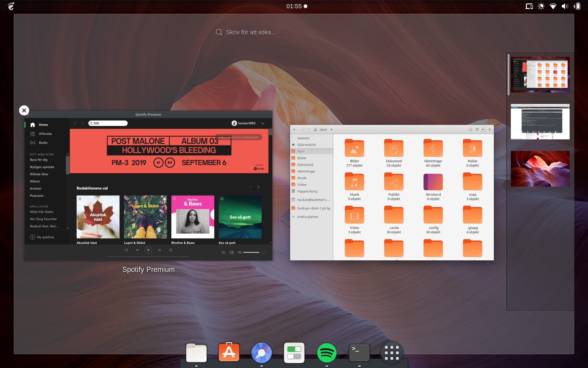The image size is (588, 368).
Task: Select 'Nyligen spelade' in library
Action: [x=42, y=167]
